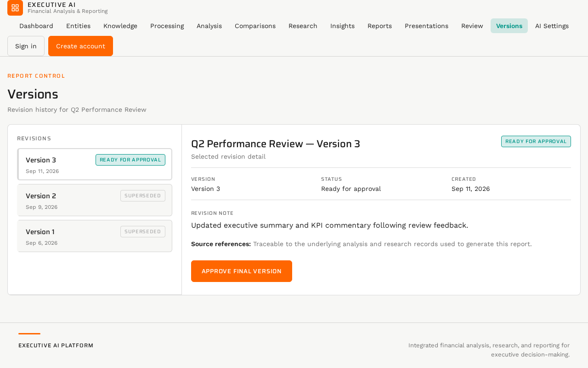Open the Knowledge section
588x368 pixels.
point(120,26)
